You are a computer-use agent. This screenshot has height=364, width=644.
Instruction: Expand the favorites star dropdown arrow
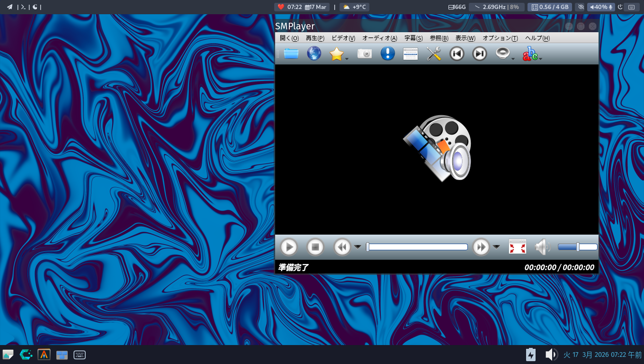pos(347,59)
